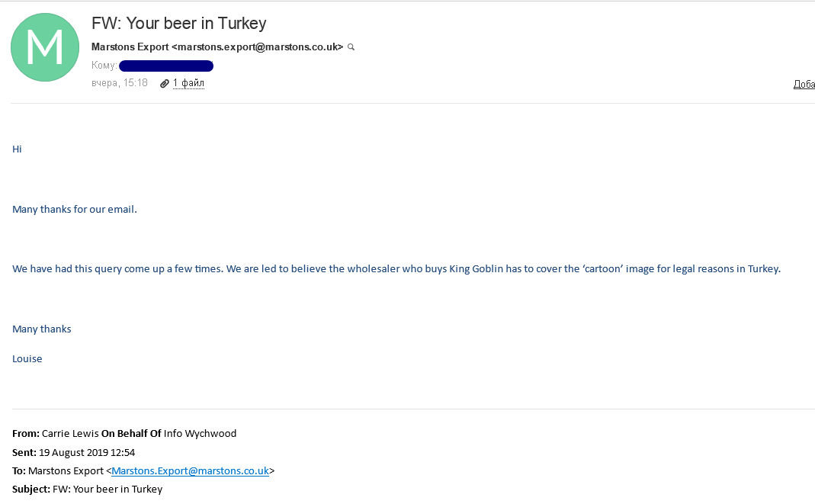Click the quoted "Subject: FW: Your beer in Turkey" line
The image size is (815, 504).
88,489
